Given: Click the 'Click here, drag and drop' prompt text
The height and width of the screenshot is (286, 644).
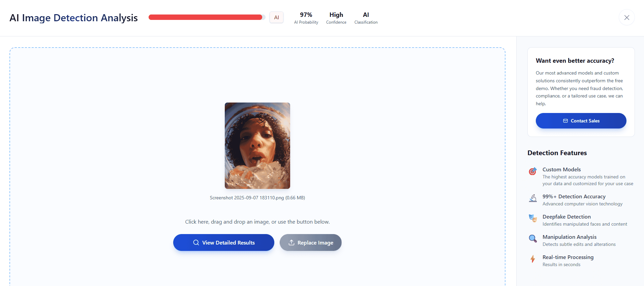Looking at the screenshot, I should pyautogui.click(x=257, y=222).
